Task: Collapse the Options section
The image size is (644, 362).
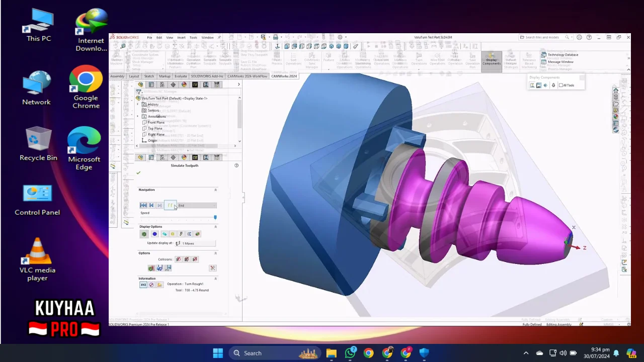Action: pyautogui.click(x=215, y=253)
